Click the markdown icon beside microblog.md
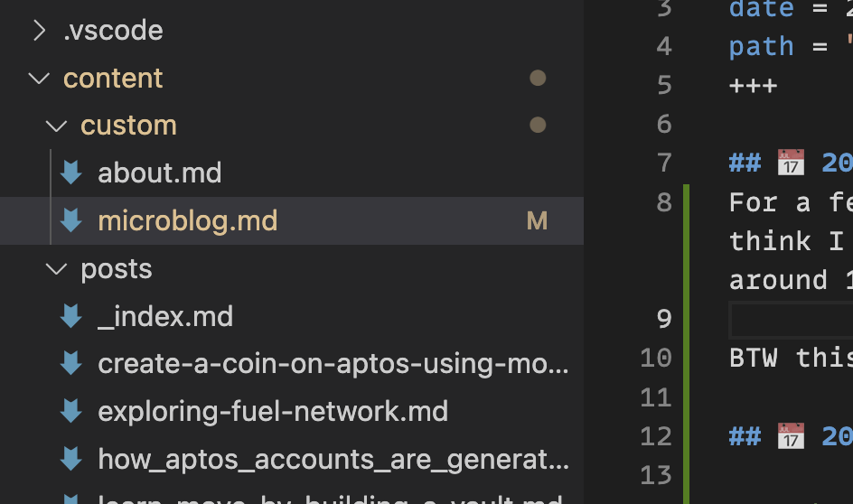 point(70,220)
